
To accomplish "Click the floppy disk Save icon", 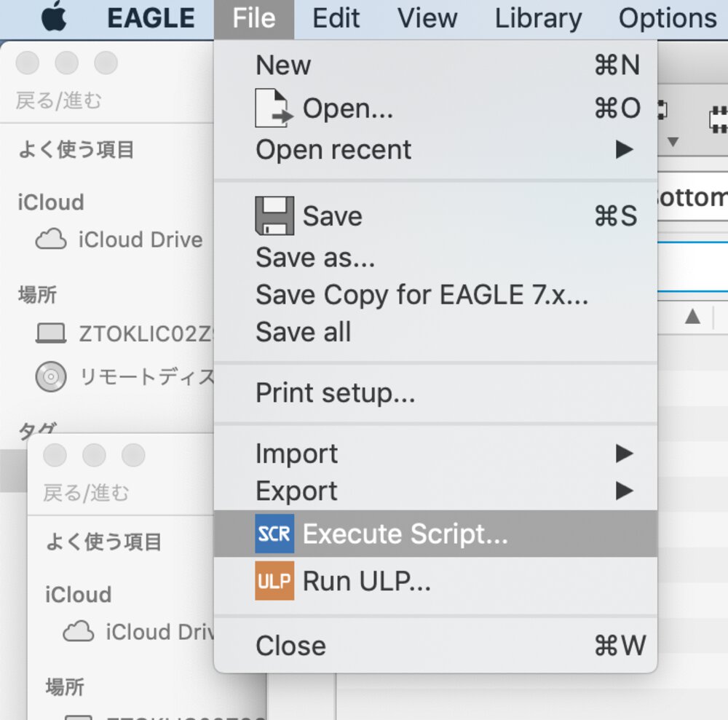I will pos(274,216).
